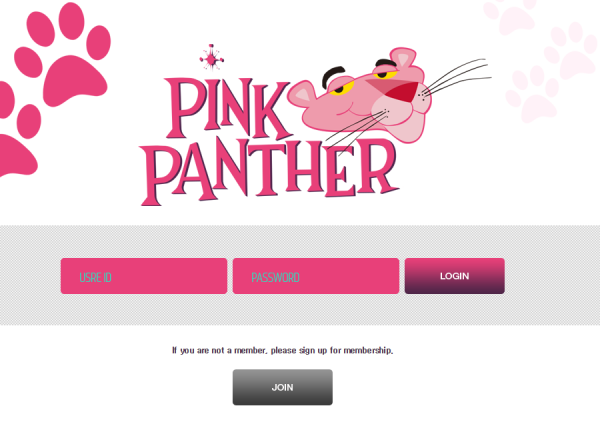Image resolution: width=600 pixels, height=440 pixels.
Task: Click the membership sign-up notice text
Action: pos(282,350)
